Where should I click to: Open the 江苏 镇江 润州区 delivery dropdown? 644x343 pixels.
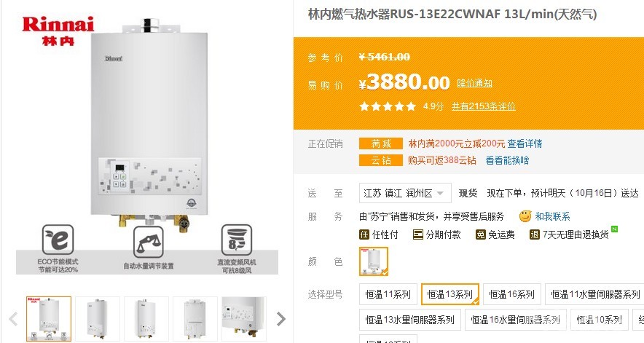point(405,193)
